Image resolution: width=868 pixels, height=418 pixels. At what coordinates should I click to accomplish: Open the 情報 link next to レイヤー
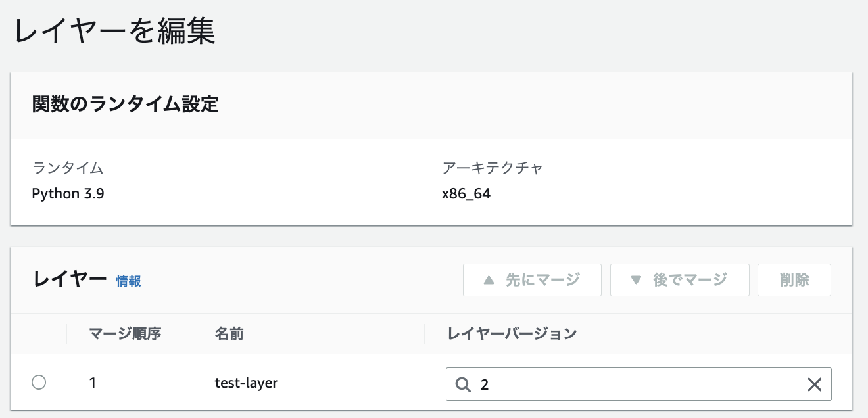128,281
